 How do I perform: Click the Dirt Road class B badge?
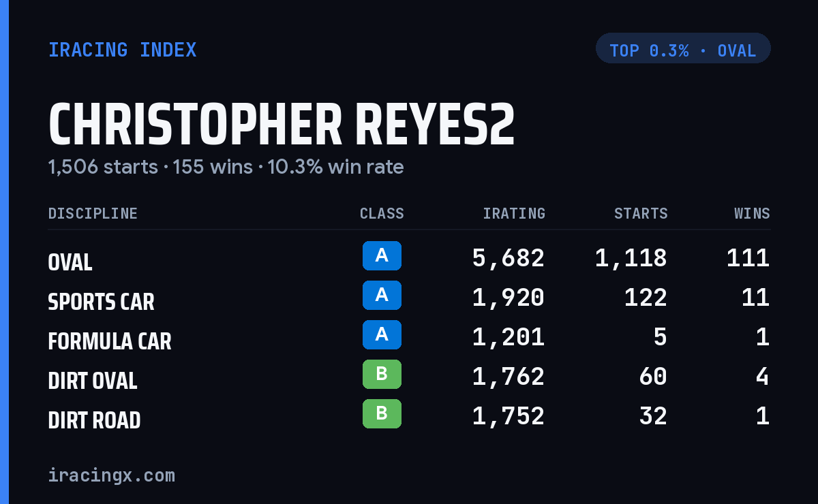coord(382,414)
